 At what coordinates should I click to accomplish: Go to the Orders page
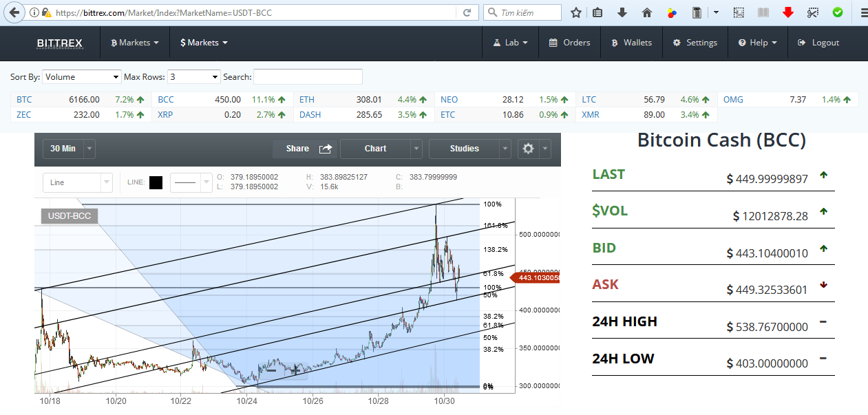(569, 43)
